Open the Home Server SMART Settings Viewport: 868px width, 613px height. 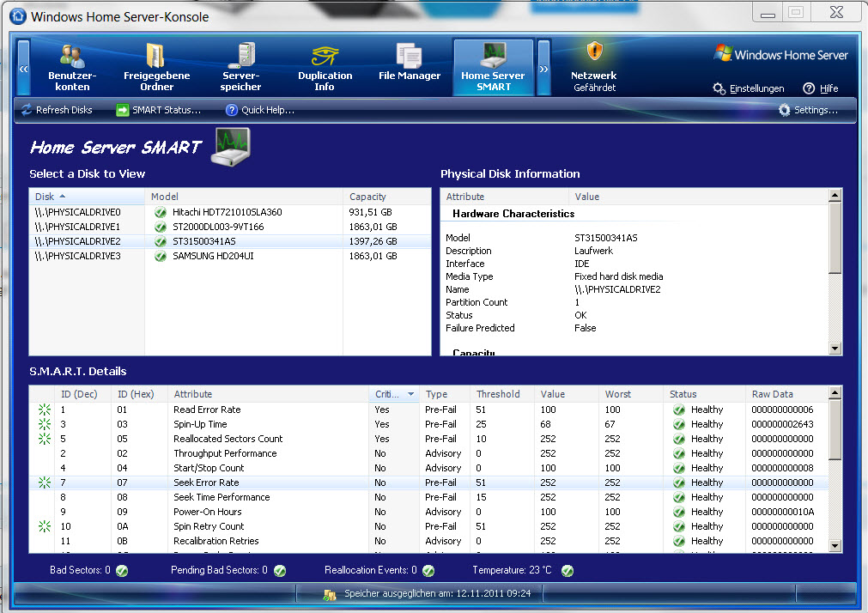(809, 110)
